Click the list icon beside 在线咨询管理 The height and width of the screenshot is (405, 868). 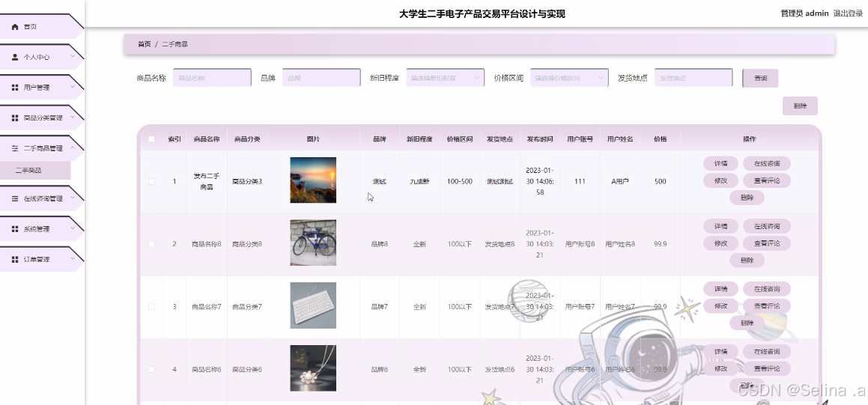click(x=15, y=198)
